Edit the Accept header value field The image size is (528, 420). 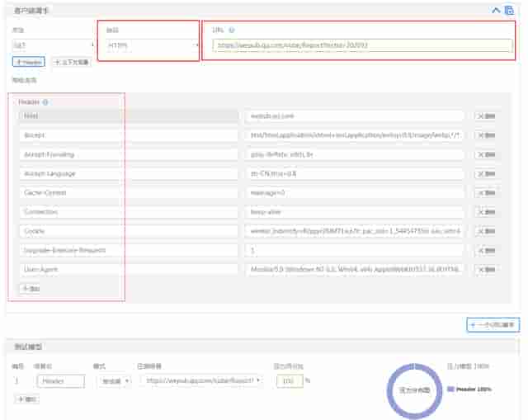point(354,135)
